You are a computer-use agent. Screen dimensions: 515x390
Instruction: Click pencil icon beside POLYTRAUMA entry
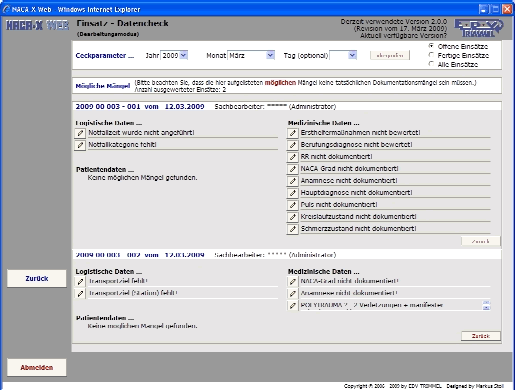coord(292,305)
